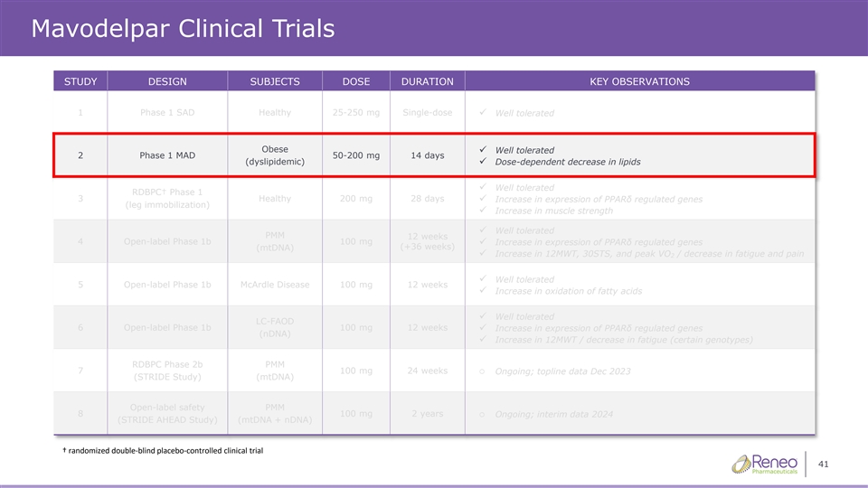Click the 14 days duration cell
Screen dimensions: 868x488
(x=428, y=155)
